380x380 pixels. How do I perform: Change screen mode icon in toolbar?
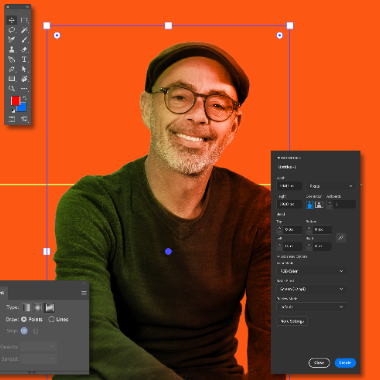pos(24,119)
